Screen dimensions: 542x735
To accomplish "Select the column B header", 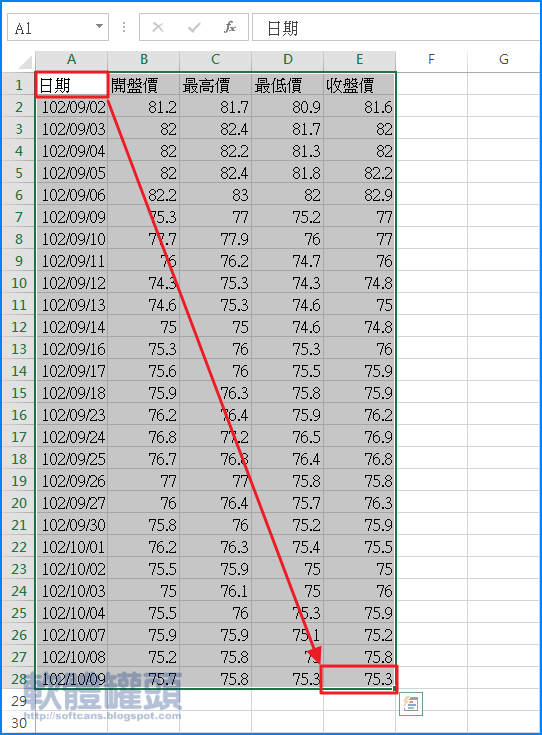I will (143, 60).
